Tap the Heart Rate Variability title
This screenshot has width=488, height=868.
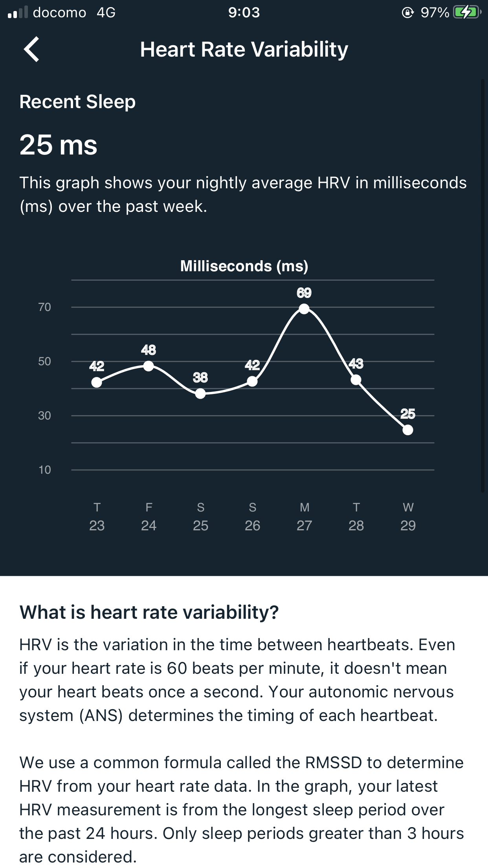point(244,50)
